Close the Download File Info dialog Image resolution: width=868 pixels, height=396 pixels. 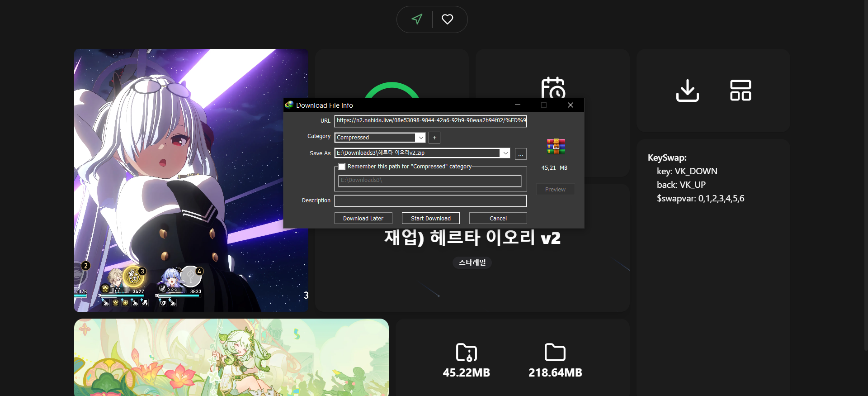571,105
